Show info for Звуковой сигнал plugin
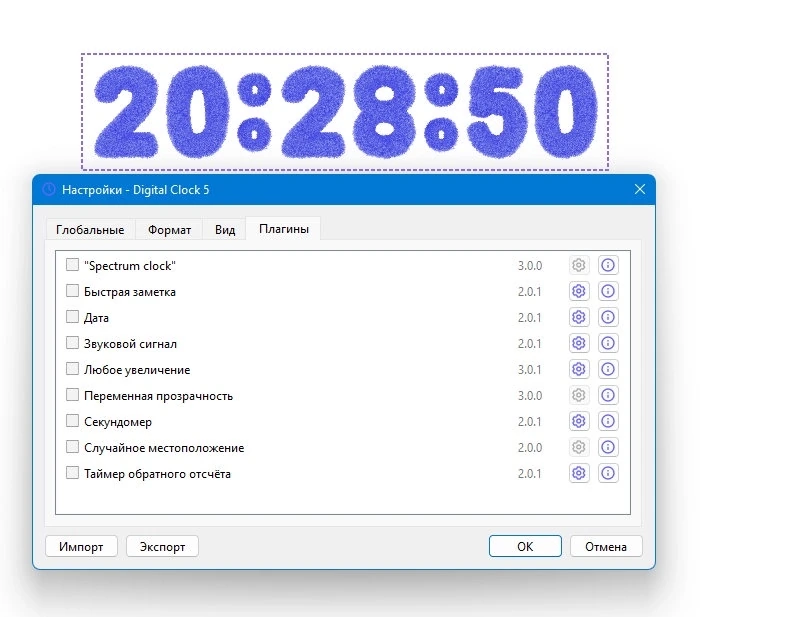Viewport: 791px width, 617px height. (608, 343)
